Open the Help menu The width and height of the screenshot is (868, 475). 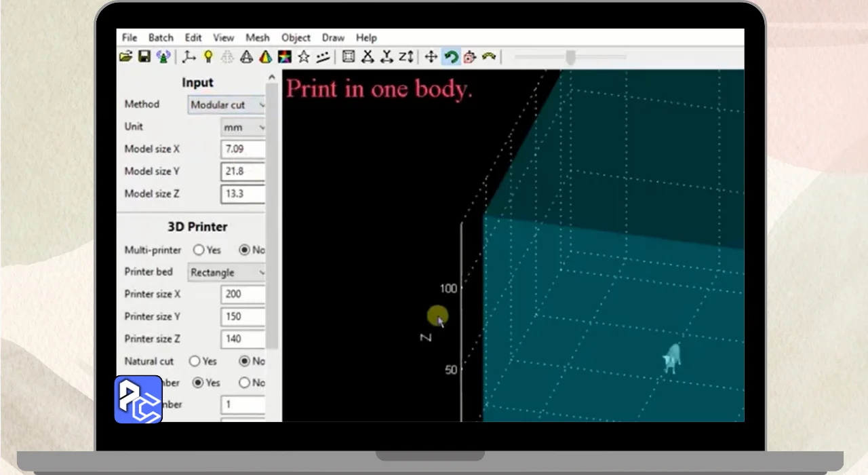pyautogui.click(x=366, y=38)
